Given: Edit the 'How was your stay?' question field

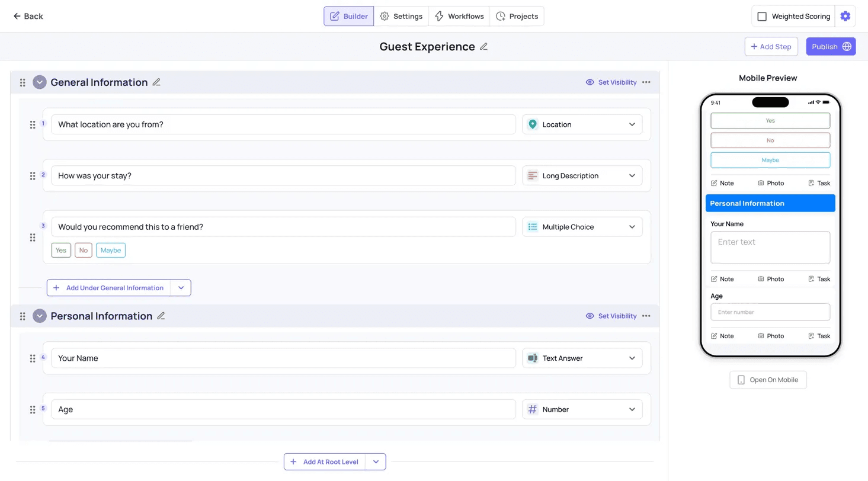Looking at the screenshot, I should 283,176.
